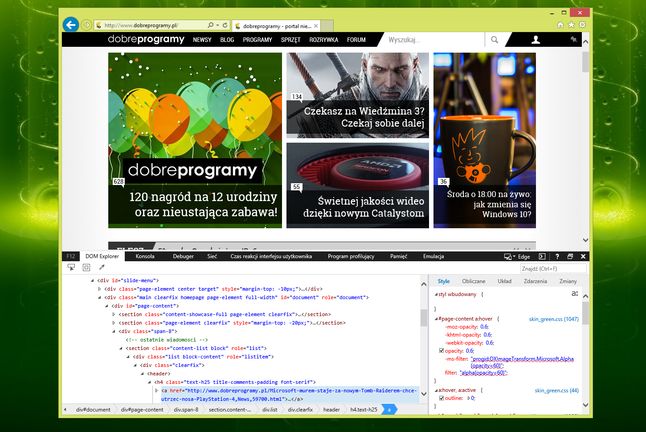The width and height of the screenshot is (646, 432).
Task: Open the user account icon in site header
Action: (x=536, y=40)
